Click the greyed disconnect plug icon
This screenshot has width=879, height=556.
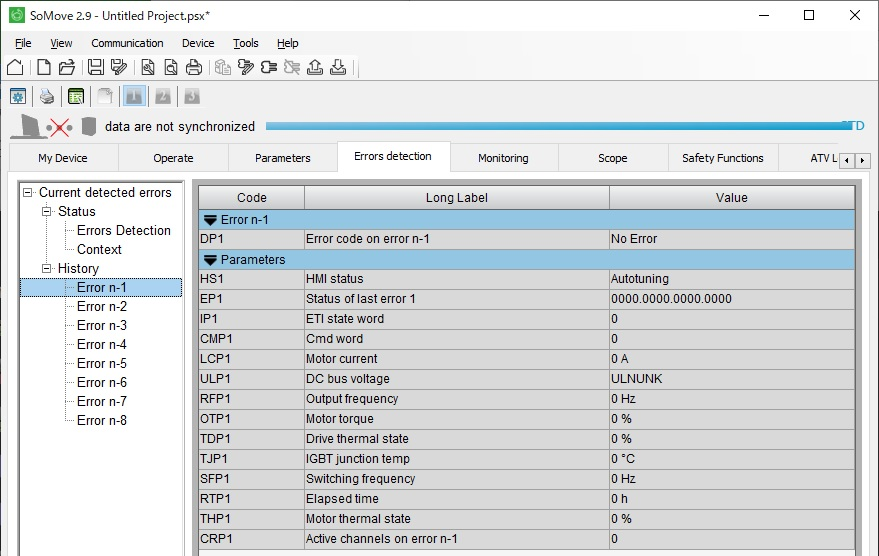click(292, 67)
